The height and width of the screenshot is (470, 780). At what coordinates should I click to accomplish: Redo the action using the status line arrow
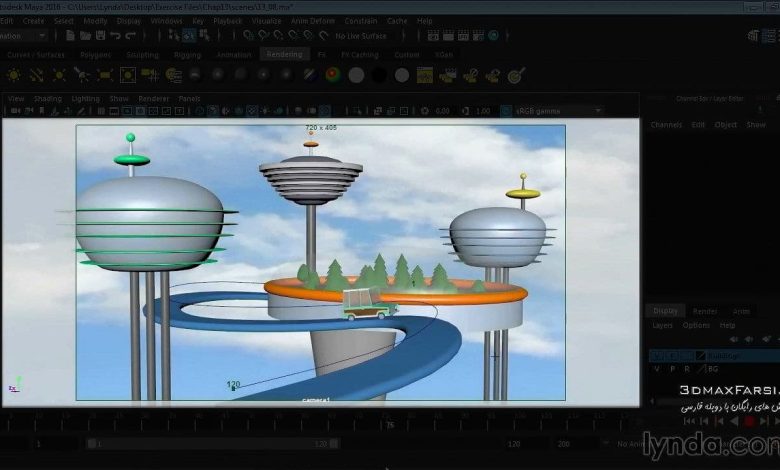(131, 35)
